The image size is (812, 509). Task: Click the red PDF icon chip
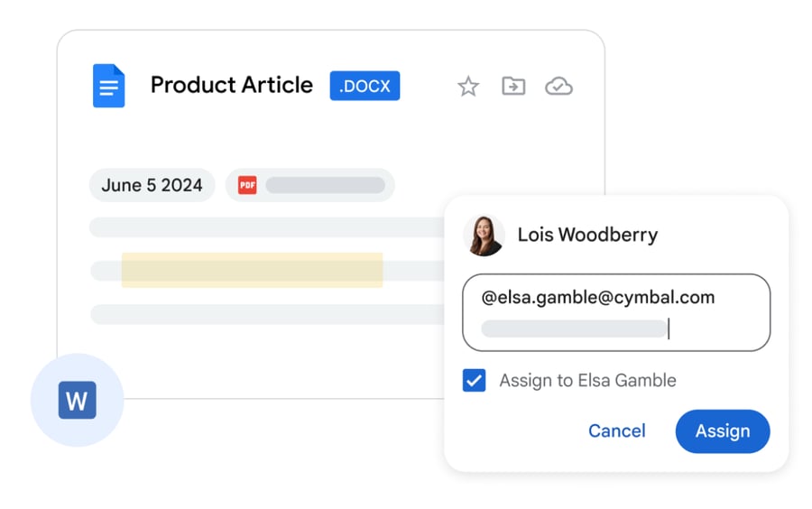click(247, 185)
